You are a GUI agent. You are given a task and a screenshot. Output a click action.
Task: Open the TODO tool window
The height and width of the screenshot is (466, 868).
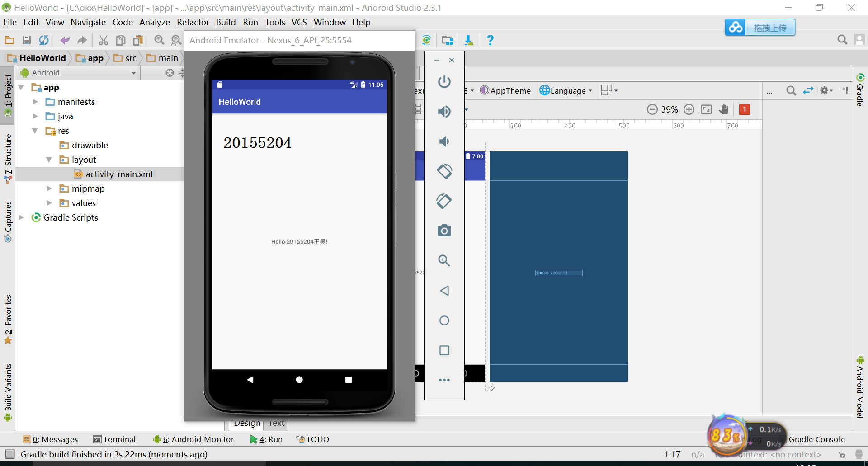click(x=312, y=439)
